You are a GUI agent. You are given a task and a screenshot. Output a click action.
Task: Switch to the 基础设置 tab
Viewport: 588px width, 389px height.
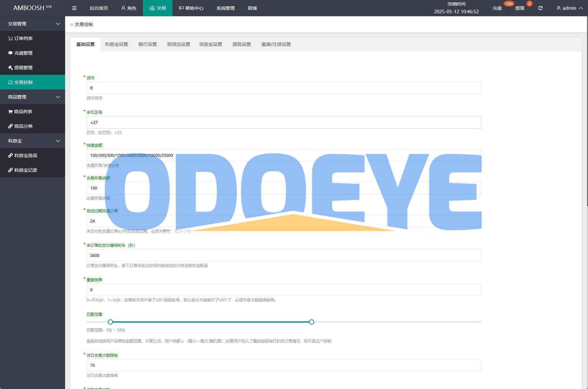point(85,44)
